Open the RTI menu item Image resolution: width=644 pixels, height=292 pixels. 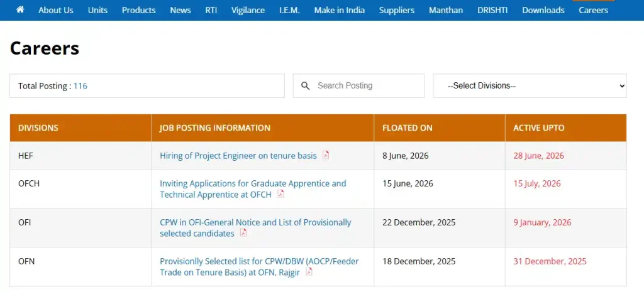[x=211, y=10]
